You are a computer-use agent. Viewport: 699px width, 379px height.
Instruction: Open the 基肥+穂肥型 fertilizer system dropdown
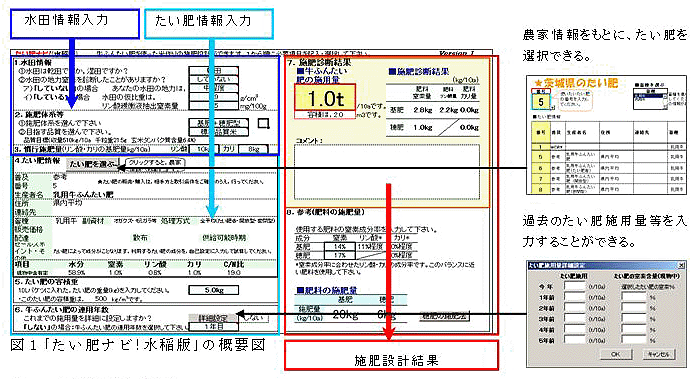(x=218, y=123)
